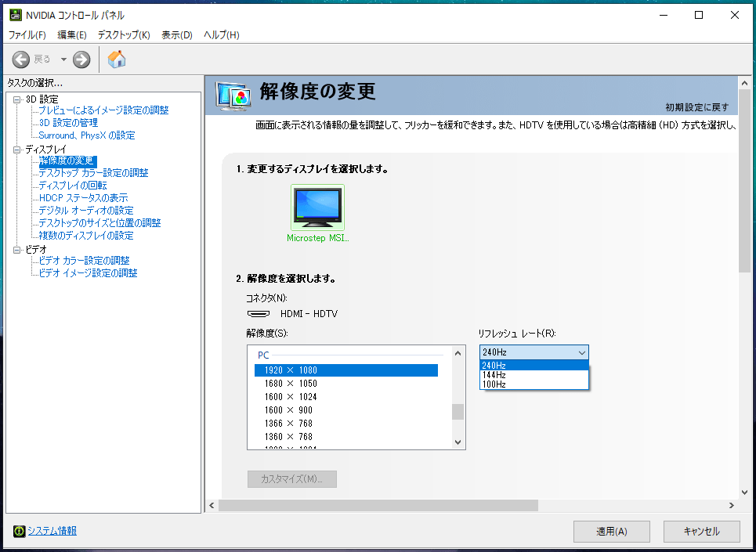Screen dimensions: 756x552
Task: Click 初期設定に戻す restore defaults link
Action: [696, 107]
